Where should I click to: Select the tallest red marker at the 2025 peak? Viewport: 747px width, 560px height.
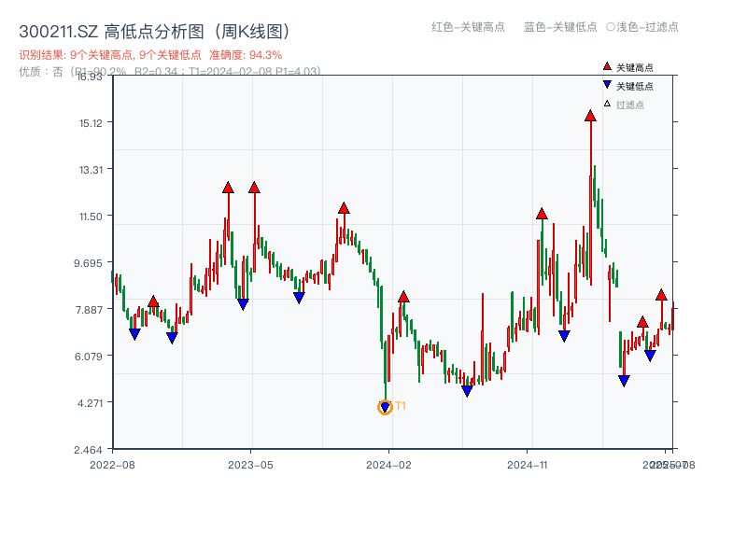coord(590,117)
